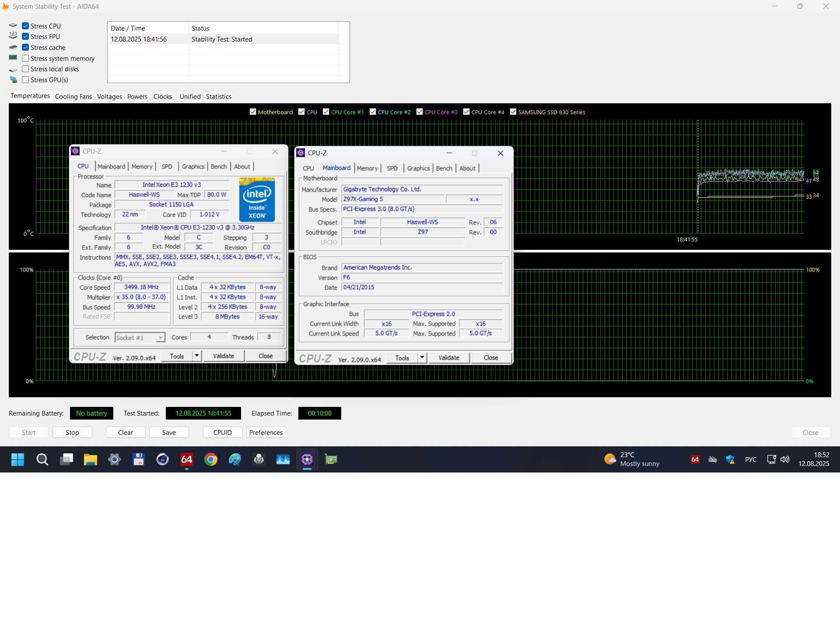This screenshot has height=630, width=840.
Task: Click Stress GPU(s) monitor icon
Action: pos(13,80)
